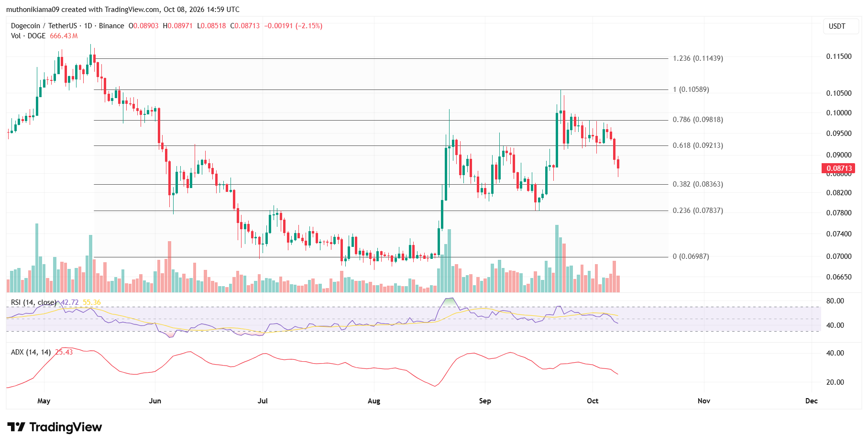Viewport: 868px width, 445px height.
Task: Click the 0.10500 price axis label
Action: click(839, 93)
